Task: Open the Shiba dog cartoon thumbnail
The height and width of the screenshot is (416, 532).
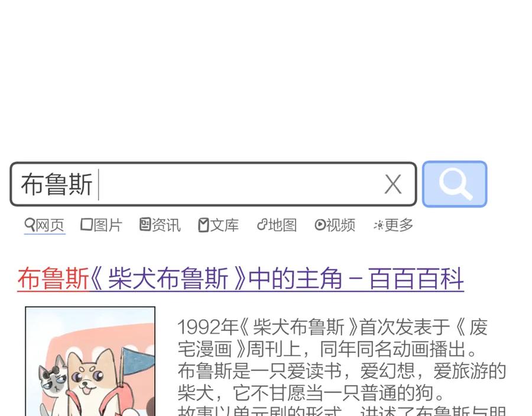Action: 90,362
